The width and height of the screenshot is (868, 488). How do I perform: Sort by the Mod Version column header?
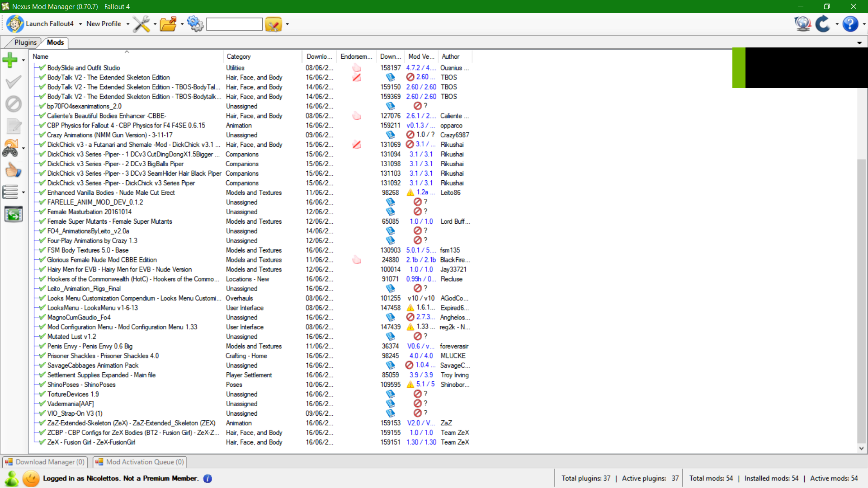tap(421, 56)
